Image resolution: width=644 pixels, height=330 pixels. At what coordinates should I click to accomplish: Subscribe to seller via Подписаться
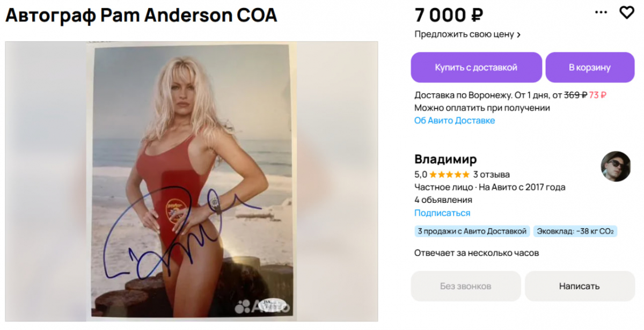pos(442,213)
